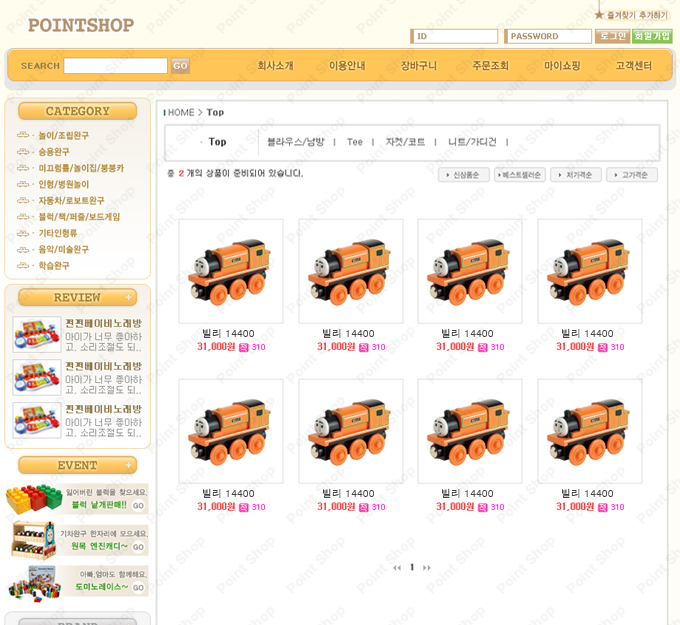The height and width of the screenshot is (625, 680).
Task: Select category 음악/미술완구
Action: click(63, 249)
